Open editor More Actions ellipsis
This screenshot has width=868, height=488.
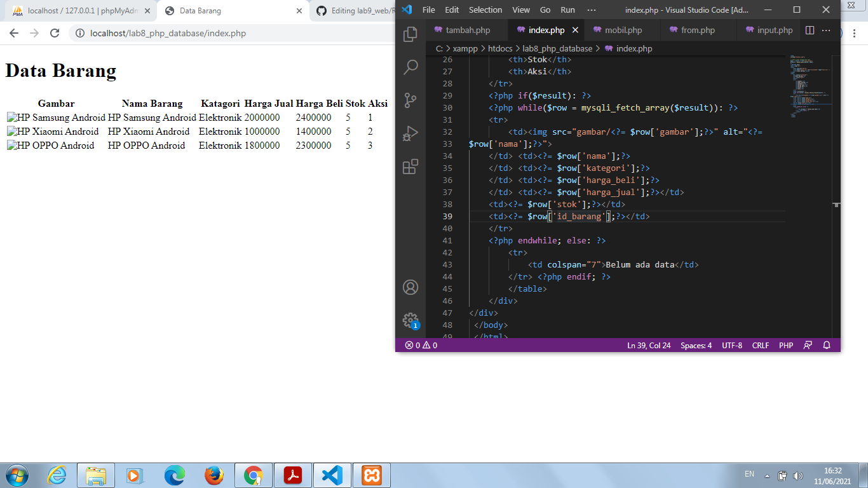point(826,30)
